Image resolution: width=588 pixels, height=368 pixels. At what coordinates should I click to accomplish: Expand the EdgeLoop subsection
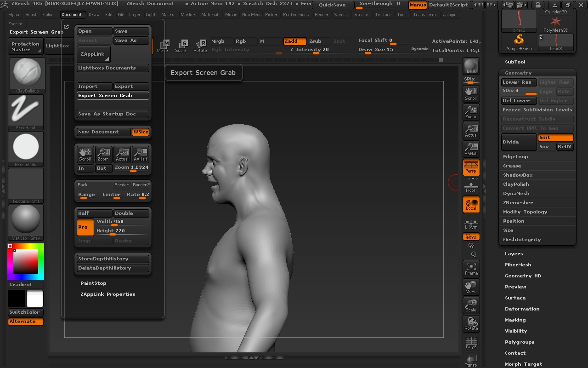point(515,156)
